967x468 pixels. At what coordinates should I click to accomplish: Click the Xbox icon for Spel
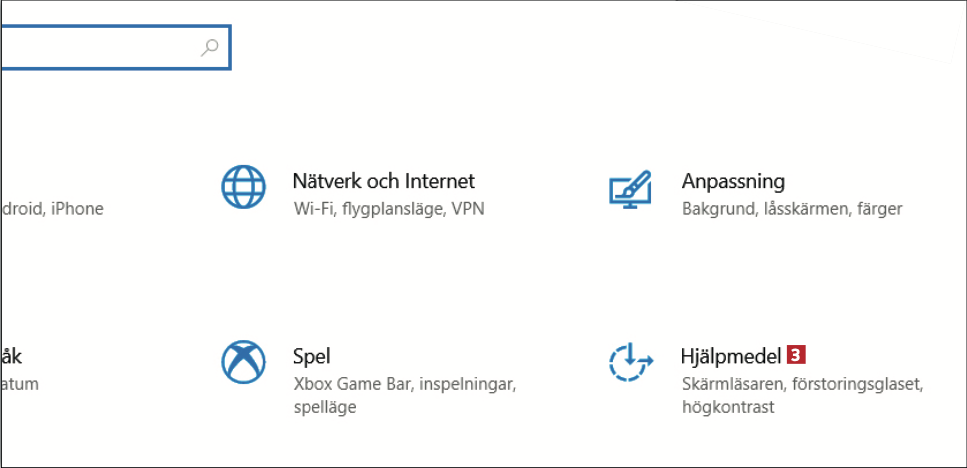pyautogui.click(x=244, y=361)
